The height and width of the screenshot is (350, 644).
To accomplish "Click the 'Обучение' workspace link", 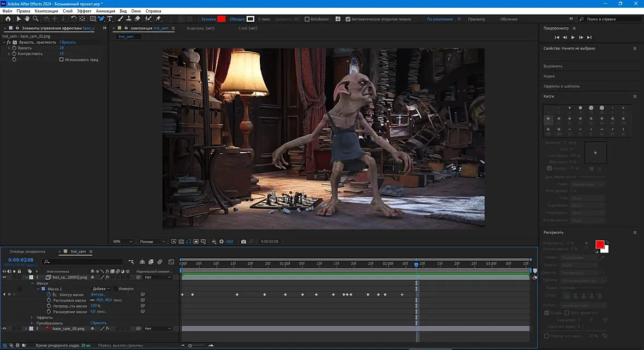I will pyautogui.click(x=508, y=19).
